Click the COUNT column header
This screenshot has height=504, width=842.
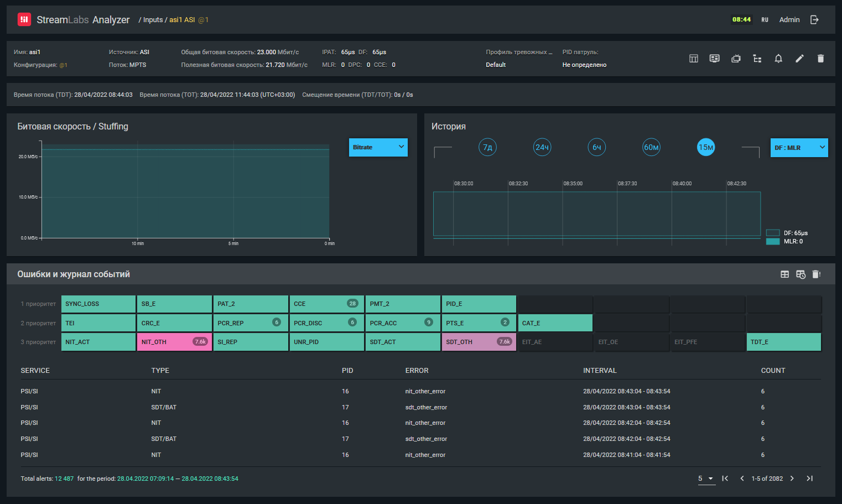point(773,371)
